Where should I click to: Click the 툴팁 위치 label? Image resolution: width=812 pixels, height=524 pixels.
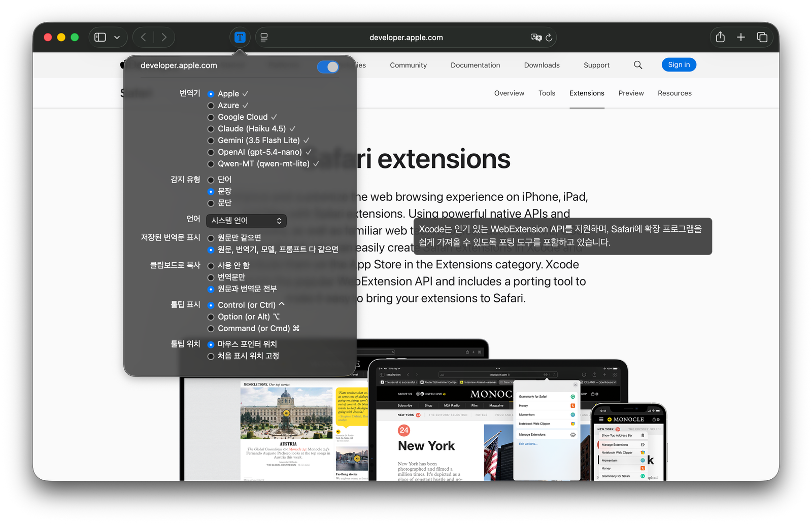coord(185,344)
